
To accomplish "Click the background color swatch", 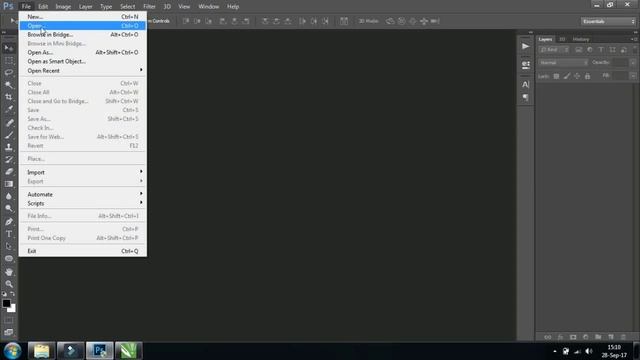I will 13,309.
